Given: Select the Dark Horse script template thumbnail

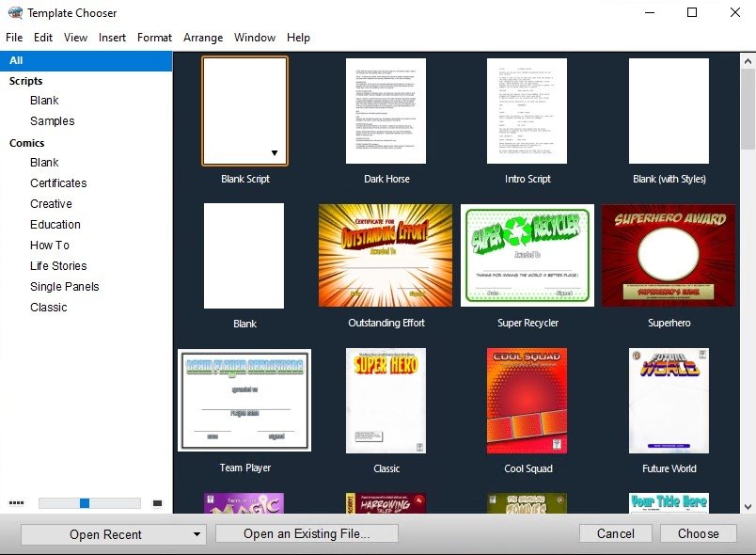Looking at the screenshot, I should click(386, 111).
